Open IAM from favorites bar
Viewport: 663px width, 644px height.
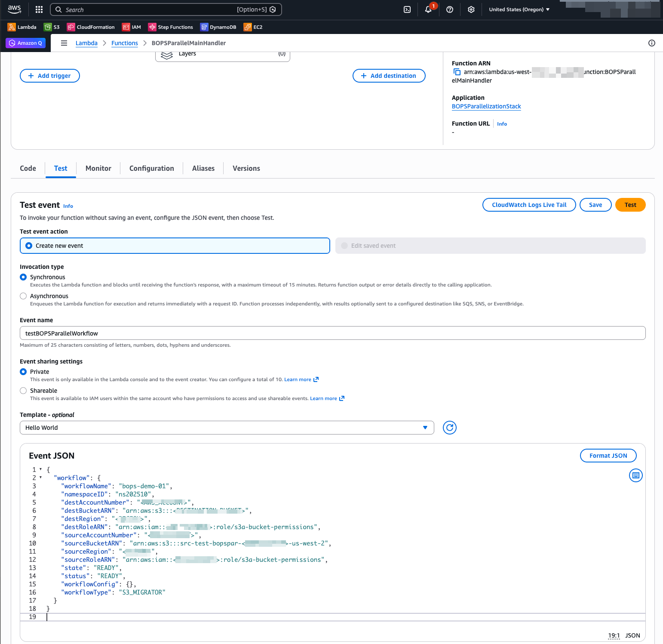tap(132, 27)
